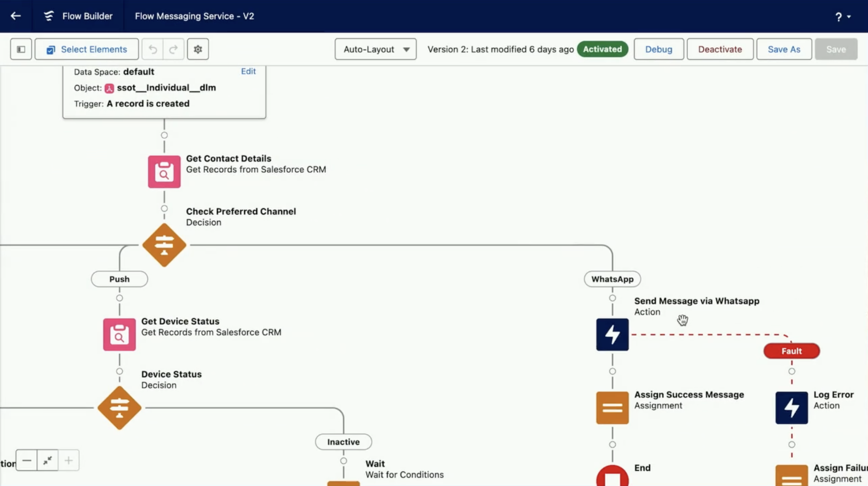Click the ssot__Individual__dlm object icon
Image resolution: width=868 pixels, height=486 pixels.
tap(109, 88)
